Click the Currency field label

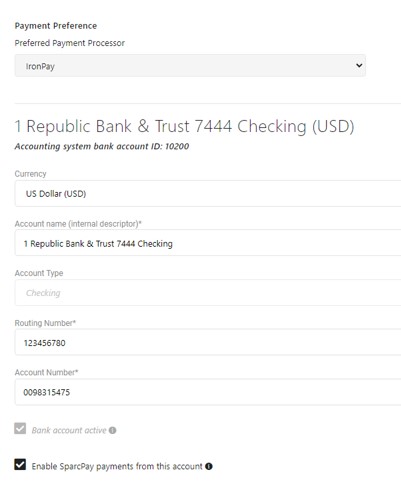tap(30, 174)
